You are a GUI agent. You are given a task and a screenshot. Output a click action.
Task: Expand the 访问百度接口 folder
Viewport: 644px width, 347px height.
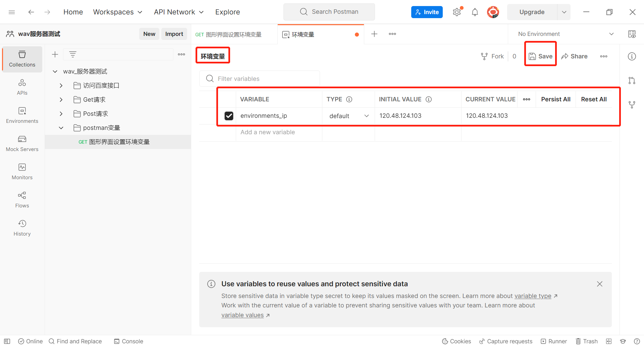(x=61, y=86)
